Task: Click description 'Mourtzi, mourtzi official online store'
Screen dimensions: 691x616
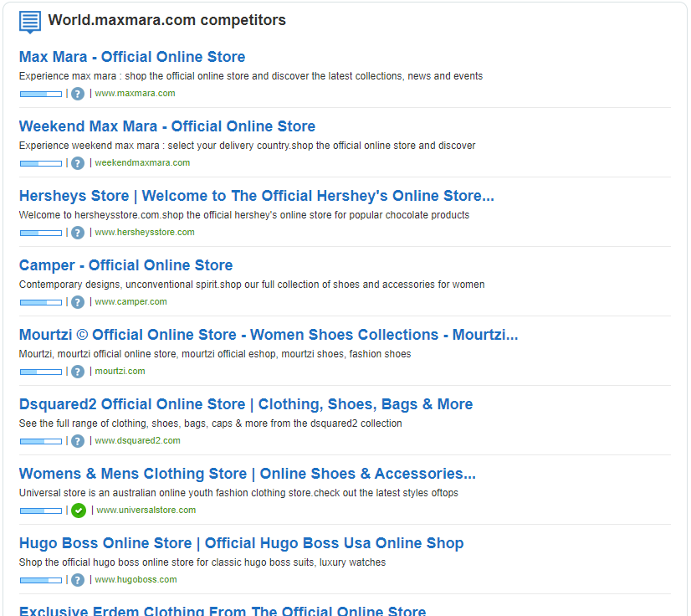Action: click(215, 354)
